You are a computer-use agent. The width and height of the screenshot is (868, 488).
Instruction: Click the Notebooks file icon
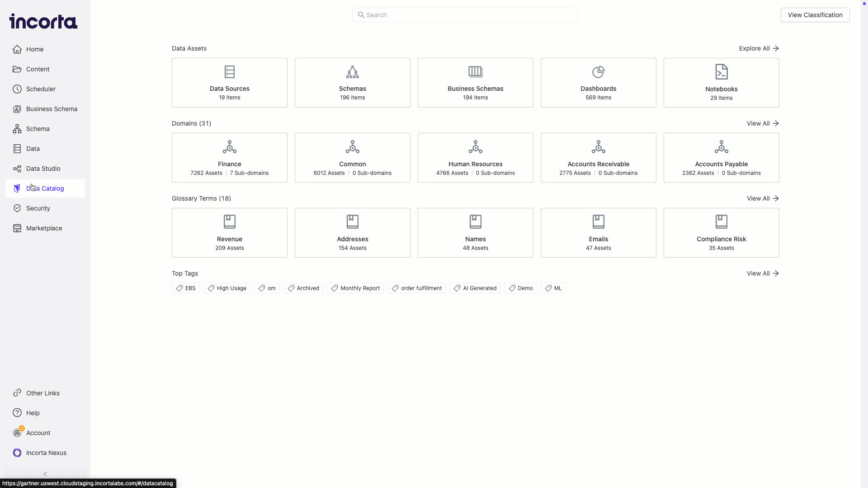(721, 72)
